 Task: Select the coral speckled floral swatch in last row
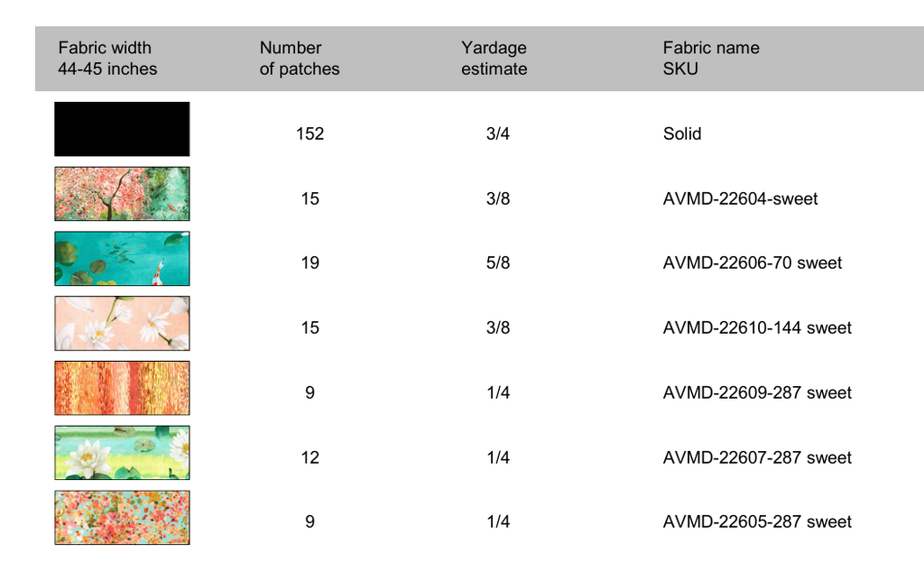click(x=122, y=518)
